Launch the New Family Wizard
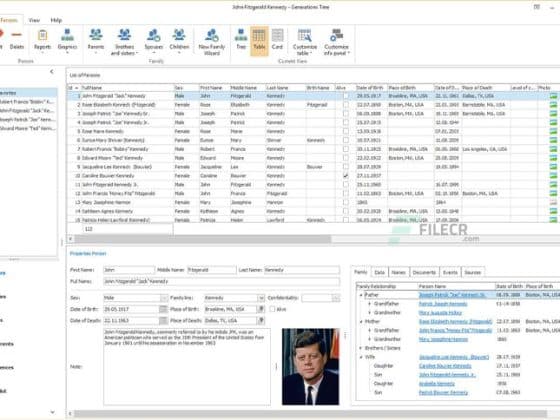560x420 pixels. (211, 41)
